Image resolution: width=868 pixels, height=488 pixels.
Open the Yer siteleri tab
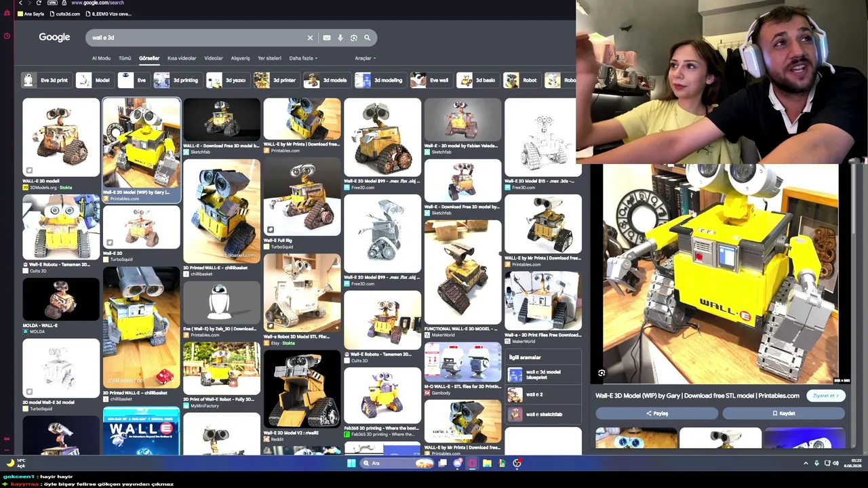(269, 58)
